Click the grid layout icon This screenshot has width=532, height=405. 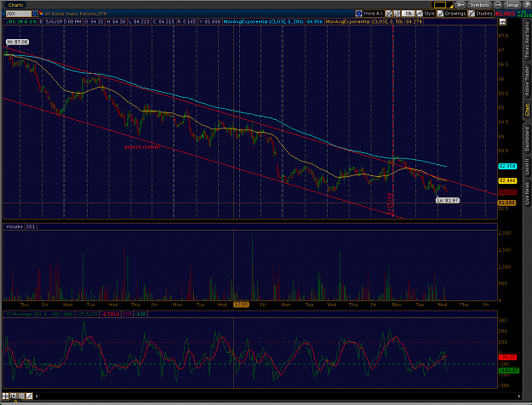(x=6, y=396)
